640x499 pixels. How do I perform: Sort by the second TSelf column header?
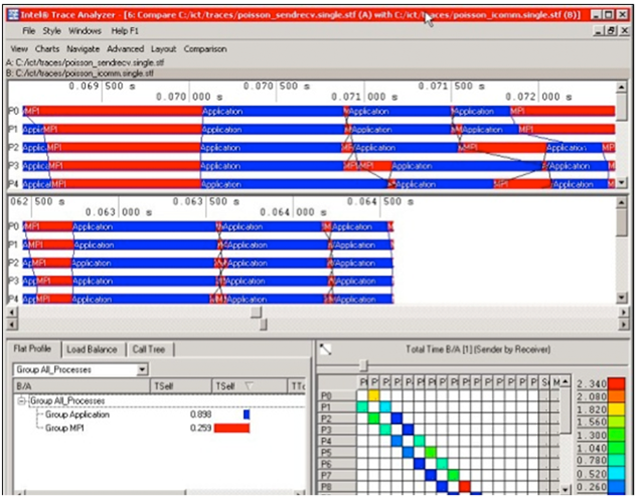pos(249,386)
